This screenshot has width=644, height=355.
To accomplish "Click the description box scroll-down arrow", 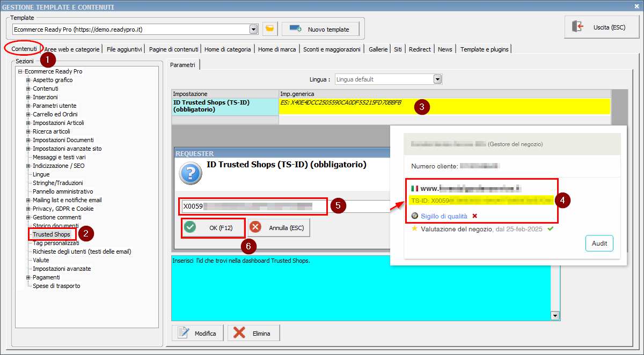I will [555, 316].
